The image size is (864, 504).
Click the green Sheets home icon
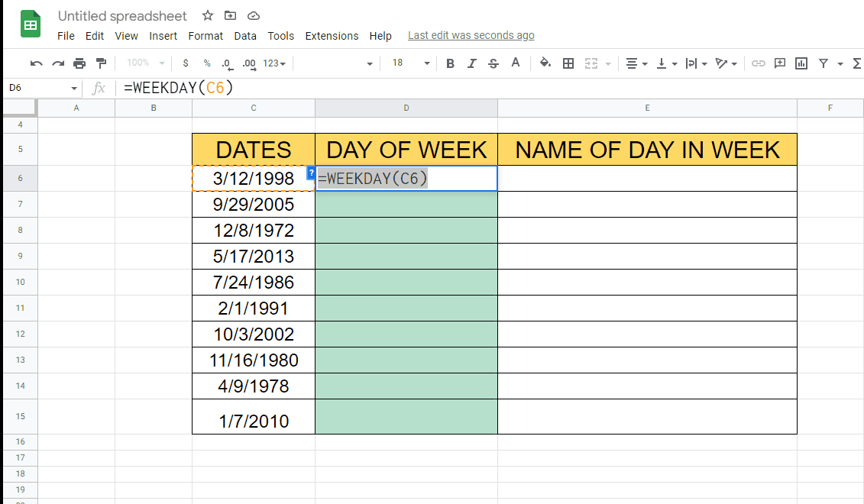(x=30, y=24)
